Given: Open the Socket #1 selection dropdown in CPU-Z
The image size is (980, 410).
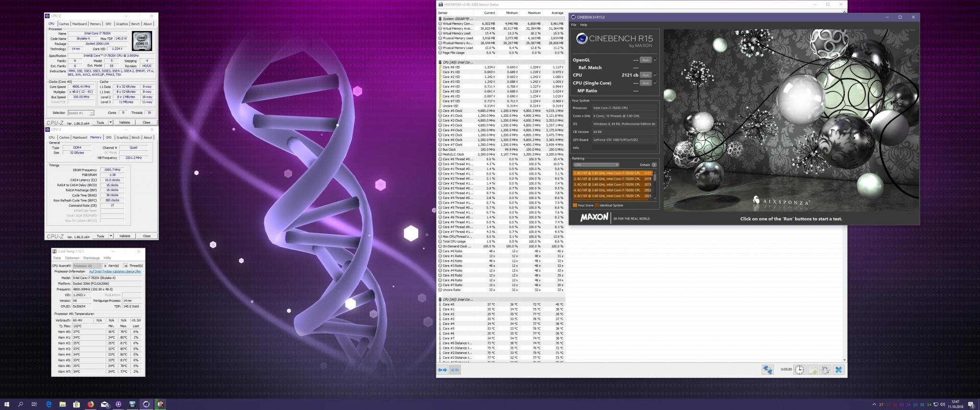Looking at the screenshot, I should coord(80,113).
